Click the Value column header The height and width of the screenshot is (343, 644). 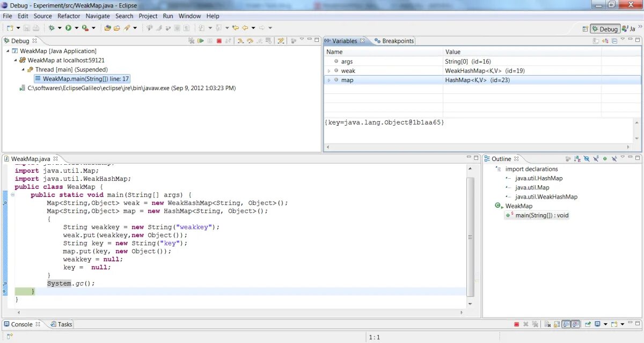[522, 52]
